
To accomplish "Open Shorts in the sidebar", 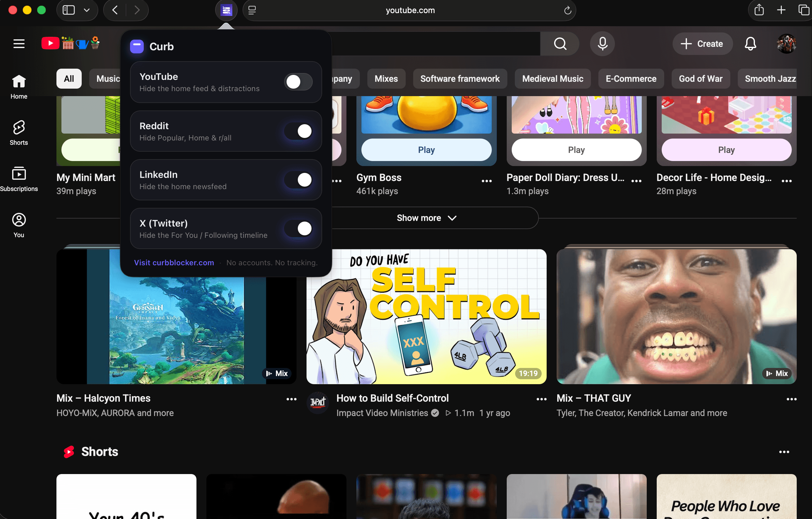I will 19,133.
